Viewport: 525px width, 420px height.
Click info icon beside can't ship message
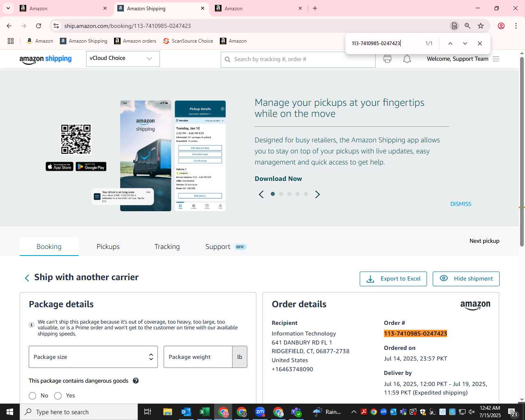coord(32,325)
